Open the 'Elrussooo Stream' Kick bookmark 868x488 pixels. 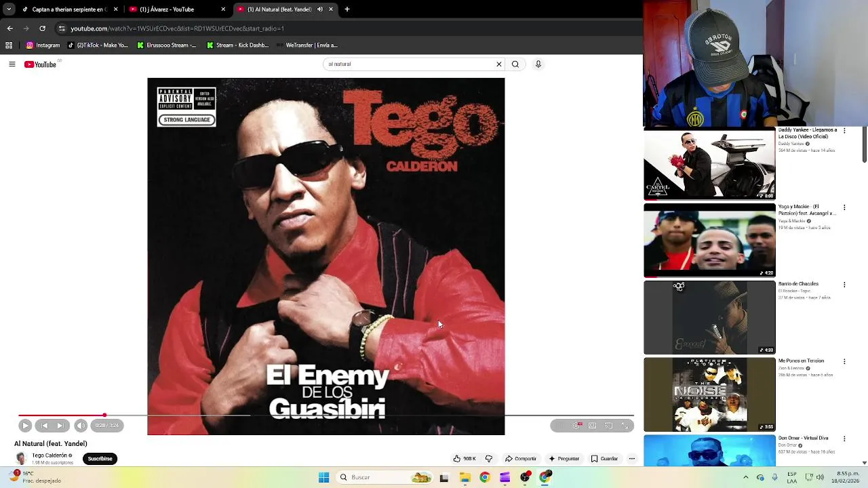pyautogui.click(x=167, y=45)
